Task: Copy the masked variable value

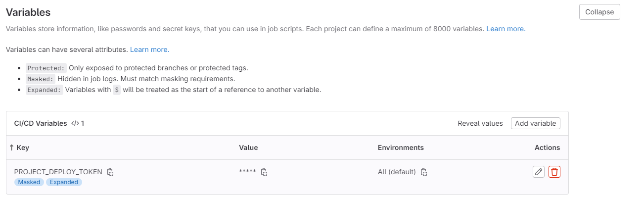Action: point(264,172)
